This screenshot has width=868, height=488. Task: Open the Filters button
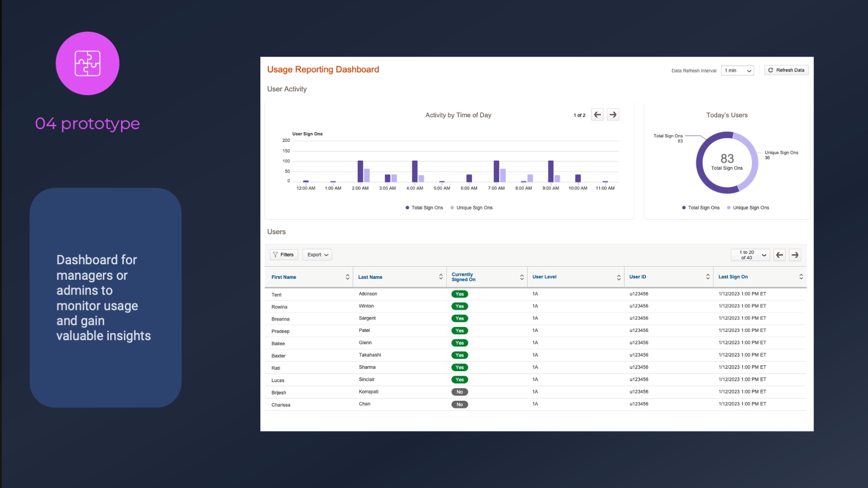[x=284, y=255]
